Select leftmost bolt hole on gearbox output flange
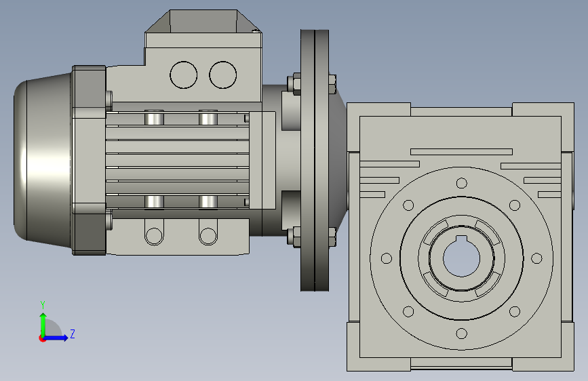 [387, 258]
